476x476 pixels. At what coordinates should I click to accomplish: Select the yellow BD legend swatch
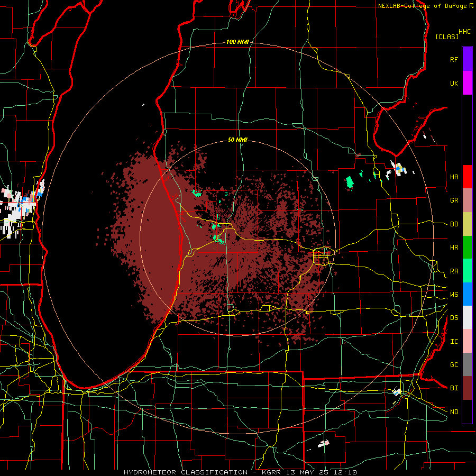tap(467, 224)
